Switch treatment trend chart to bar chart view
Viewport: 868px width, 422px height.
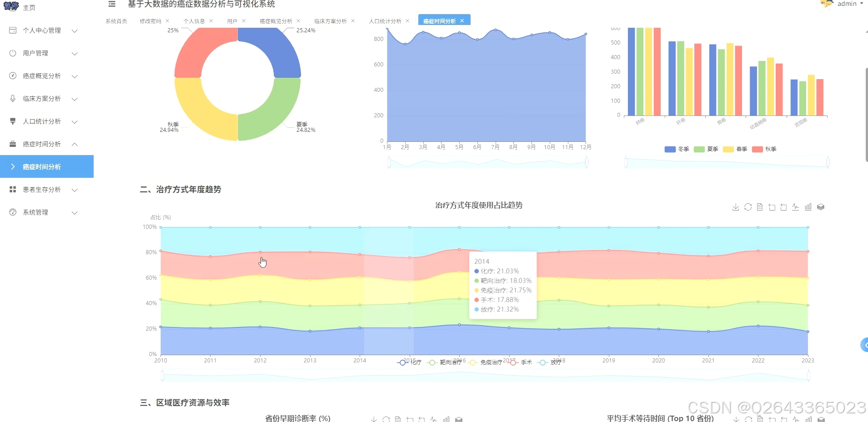tap(808, 207)
